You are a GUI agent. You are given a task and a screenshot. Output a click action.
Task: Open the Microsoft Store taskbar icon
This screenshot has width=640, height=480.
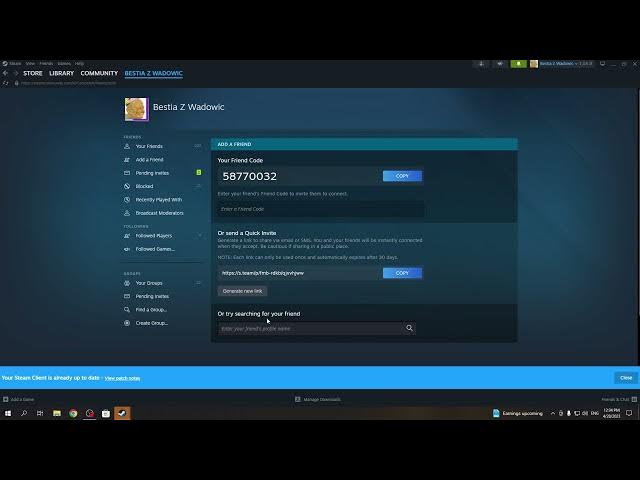click(106, 413)
